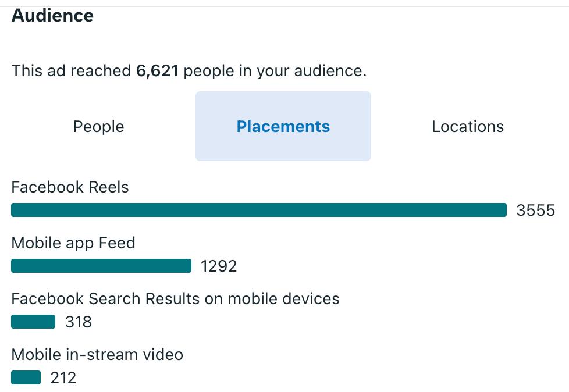
Task: Click the 212 in-stream video count
Action: [x=63, y=378]
